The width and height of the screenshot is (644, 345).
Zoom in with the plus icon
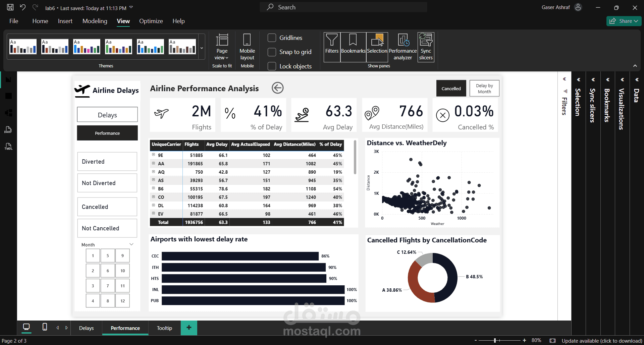(524, 340)
